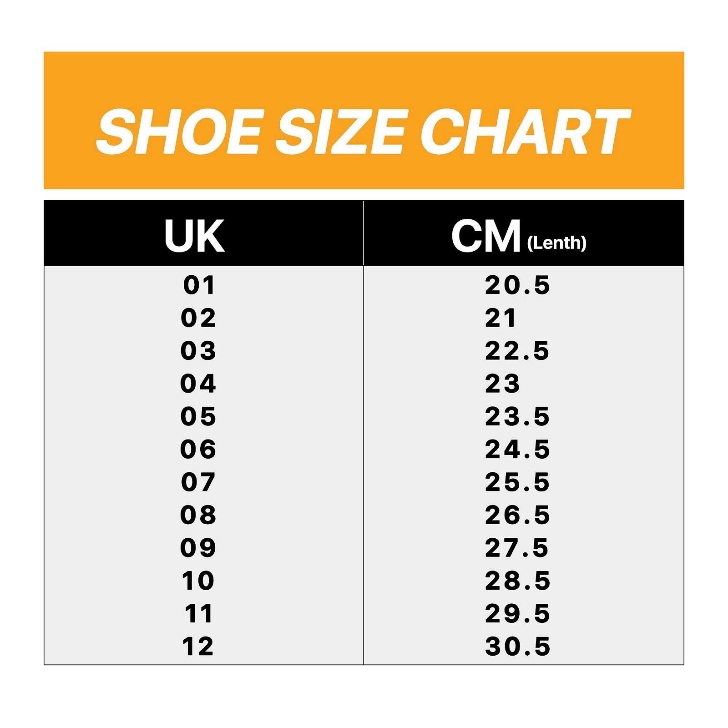Select UK size 07 row label
The width and height of the screenshot is (728, 728).
pyautogui.click(x=198, y=482)
